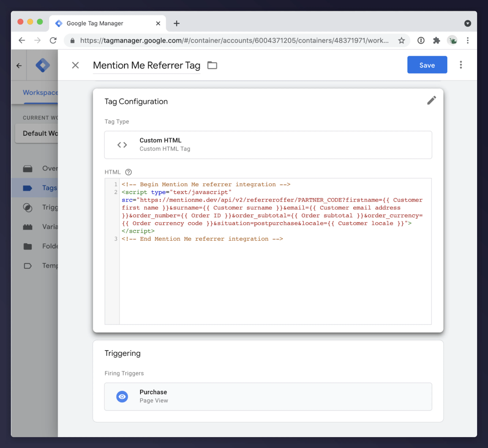Open the tag folder icon

[x=212, y=65]
